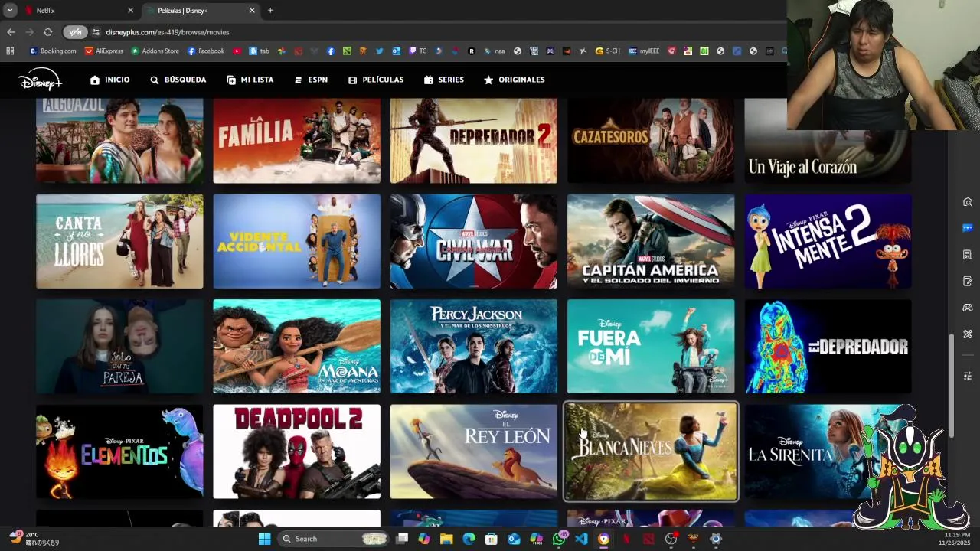Image resolution: width=980 pixels, height=551 pixels.
Task: Open the apps grid in bookmarks bar
Action: (10, 51)
